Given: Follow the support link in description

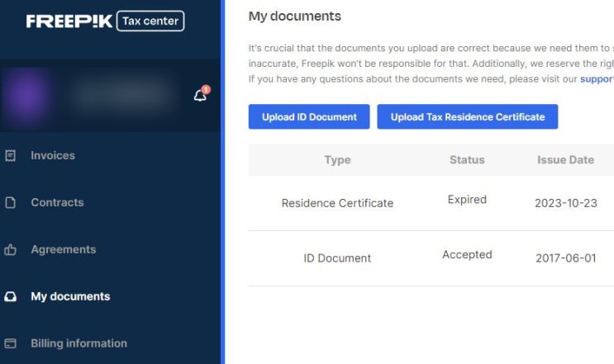Looking at the screenshot, I should (x=597, y=79).
